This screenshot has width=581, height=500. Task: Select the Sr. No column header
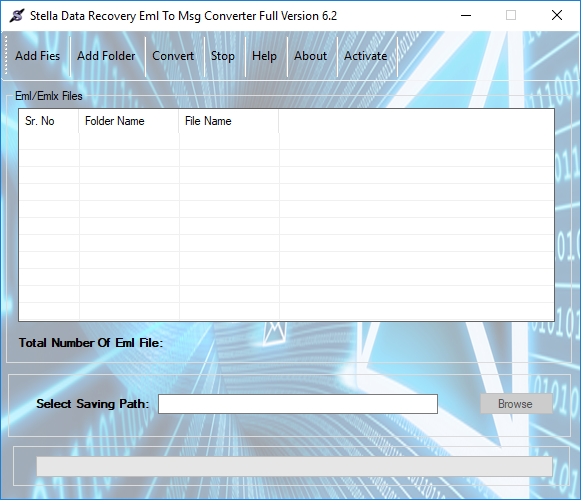[49, 121]
